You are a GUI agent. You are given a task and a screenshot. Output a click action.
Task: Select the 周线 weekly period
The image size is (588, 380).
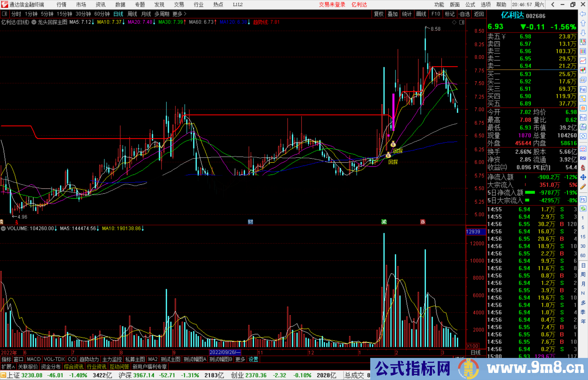point(132,14)
